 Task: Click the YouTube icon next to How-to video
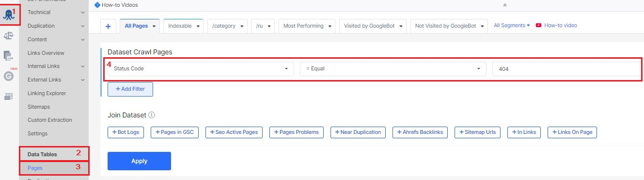[x=538, y=25]
